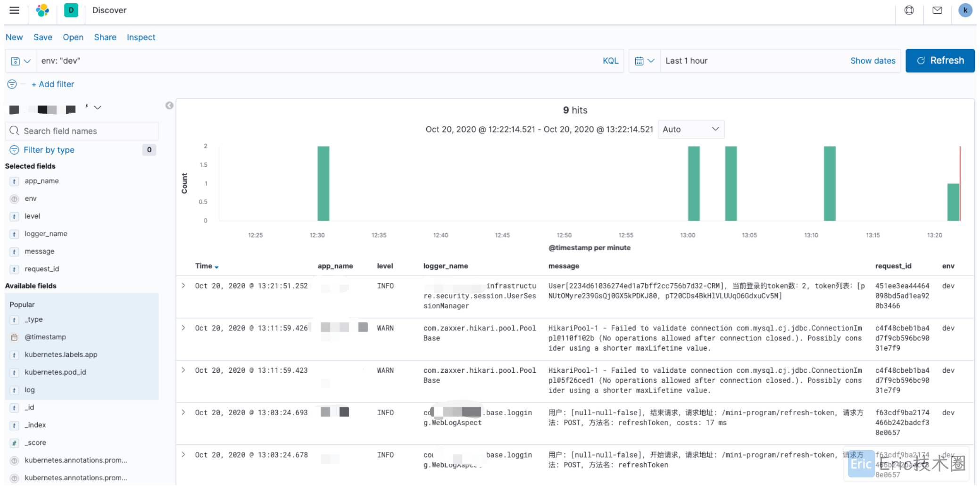This screenshot has width=980, height=492.
Task: Expand the 13:11:59.426 log row
Action: click(x=183, y=328)
